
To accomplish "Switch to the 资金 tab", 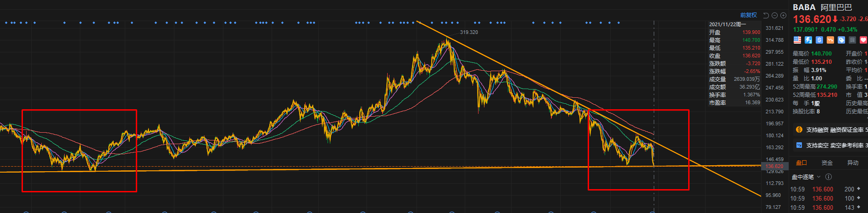I will click(x=827, y=163).
